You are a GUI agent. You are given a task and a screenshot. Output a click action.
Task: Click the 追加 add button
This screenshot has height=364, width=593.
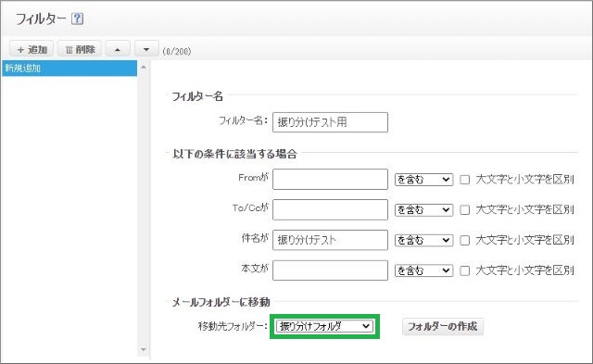pyautogui.click(x=32, y=49)
